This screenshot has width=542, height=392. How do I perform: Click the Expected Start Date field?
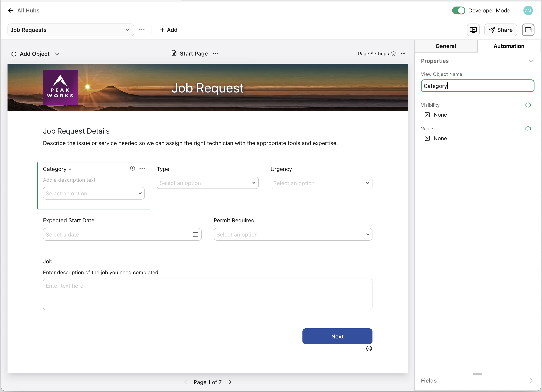click(122, 234)
